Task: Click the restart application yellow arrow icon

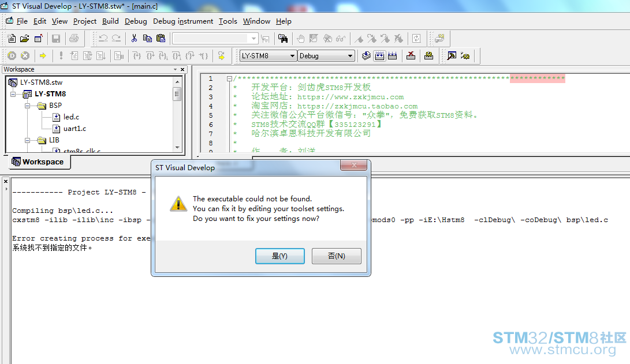Action: tap(221, 56)
